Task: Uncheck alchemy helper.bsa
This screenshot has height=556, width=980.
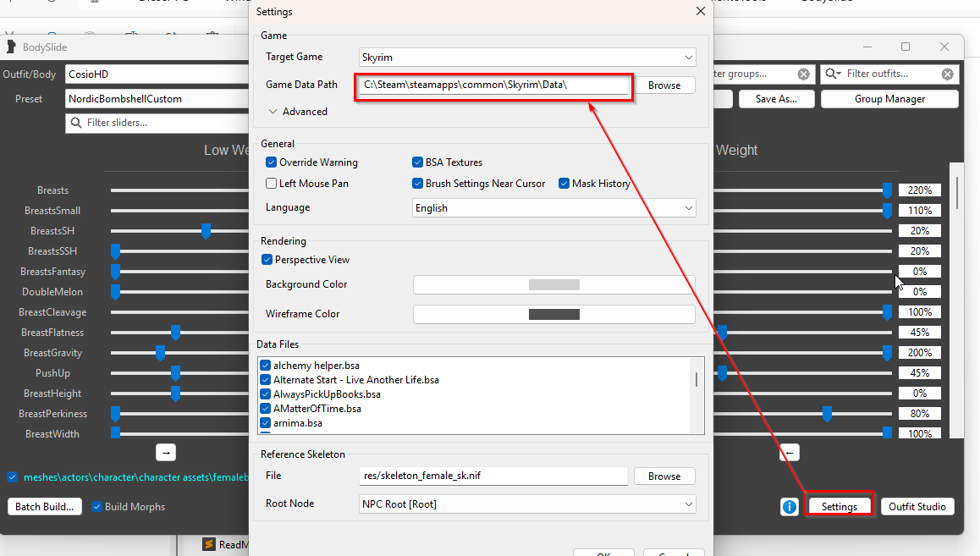Action: coord(265,366)
